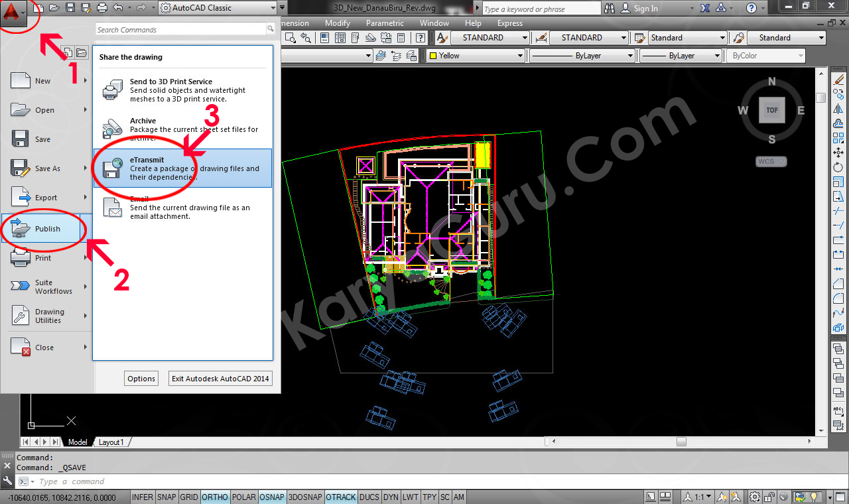The width and height of the screenshot is (849, 504).
Task: Open the Parametric menu
Action: pyautogui.click(x=385, y=23)
